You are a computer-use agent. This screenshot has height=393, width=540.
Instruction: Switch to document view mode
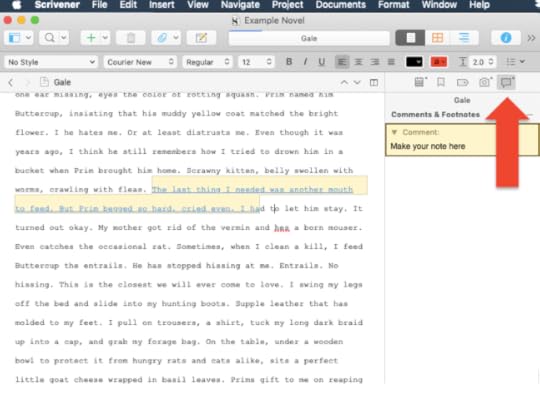pos(410,38)
